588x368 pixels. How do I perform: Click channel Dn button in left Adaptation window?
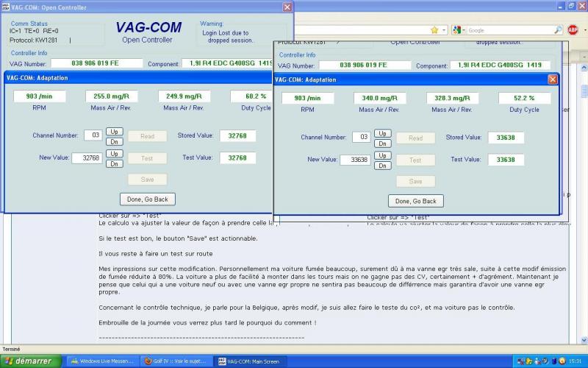pos(115,141)
